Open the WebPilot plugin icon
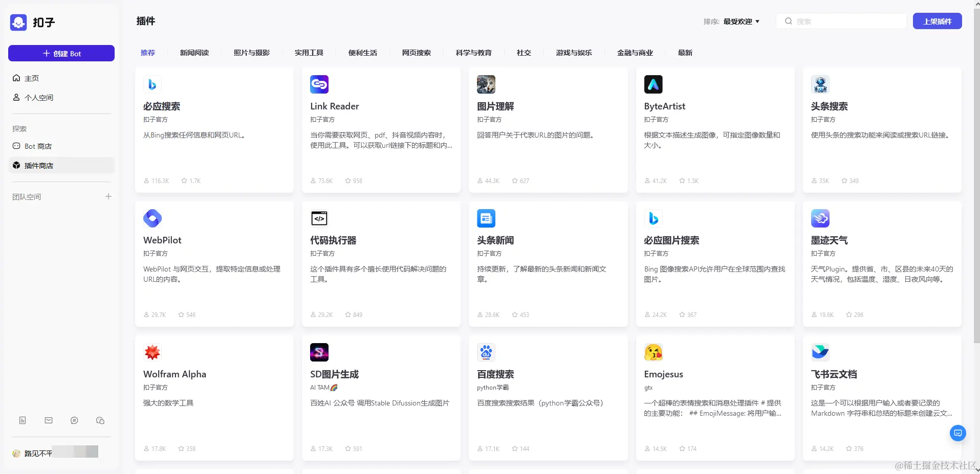The width and height of the screenshot is (980, 474). tap(153, 218)
